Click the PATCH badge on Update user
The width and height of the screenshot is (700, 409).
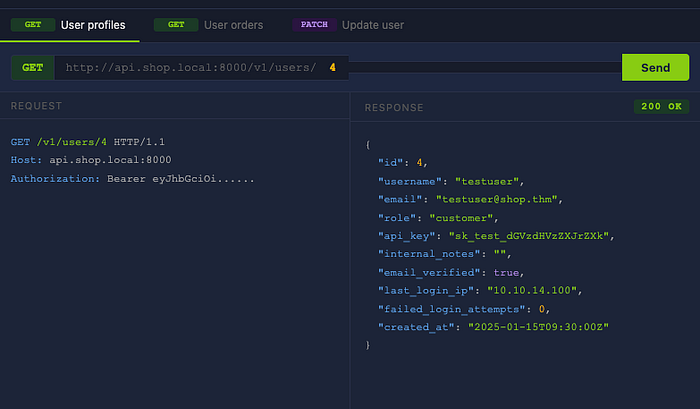(x=314, y=25)
